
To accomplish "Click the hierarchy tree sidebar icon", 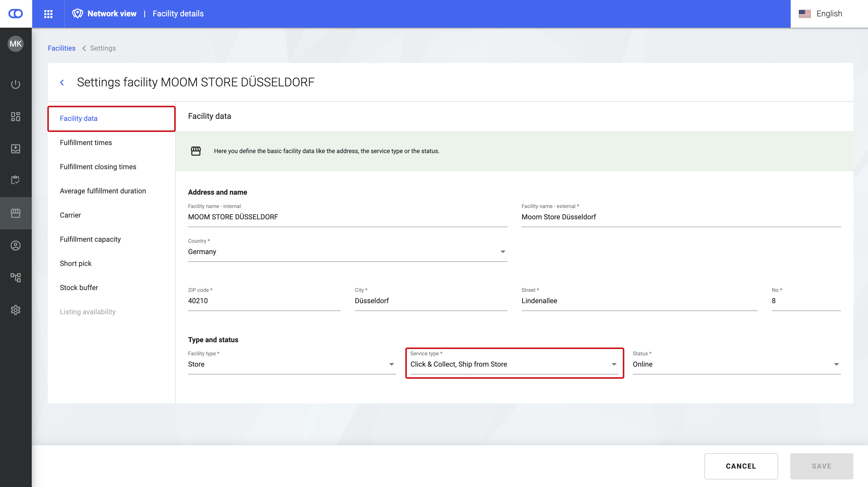I will click(16, 277).
